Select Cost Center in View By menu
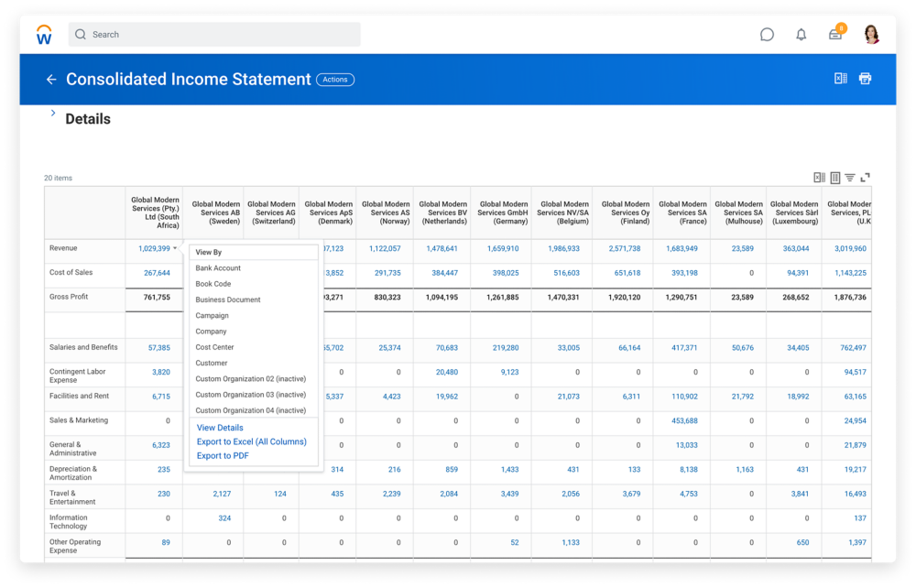 (214, 347)
